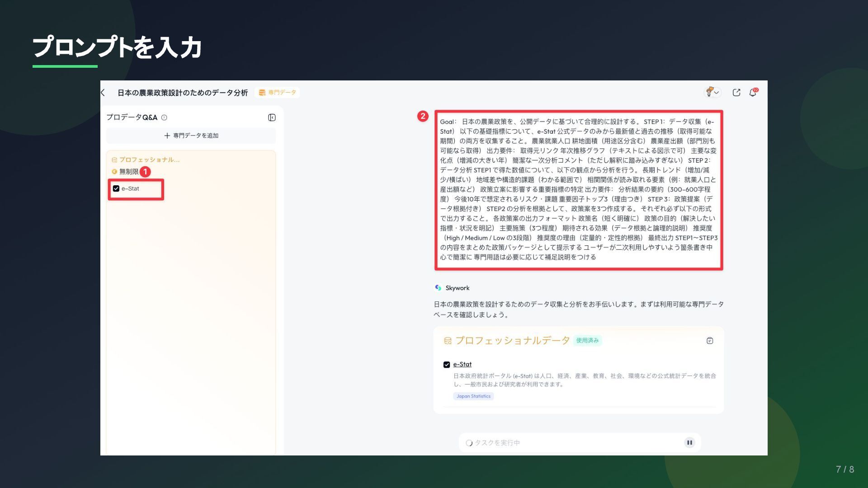Click the Skywork logo icon

click(438, 288)
